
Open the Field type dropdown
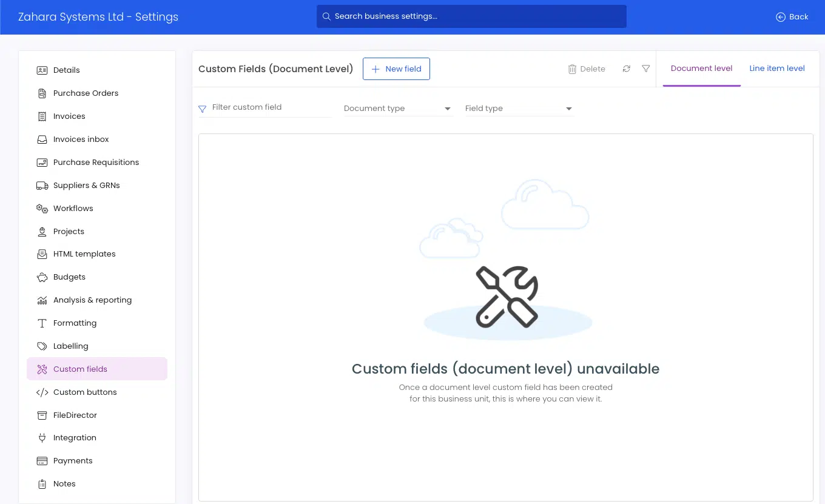(519, 109)
